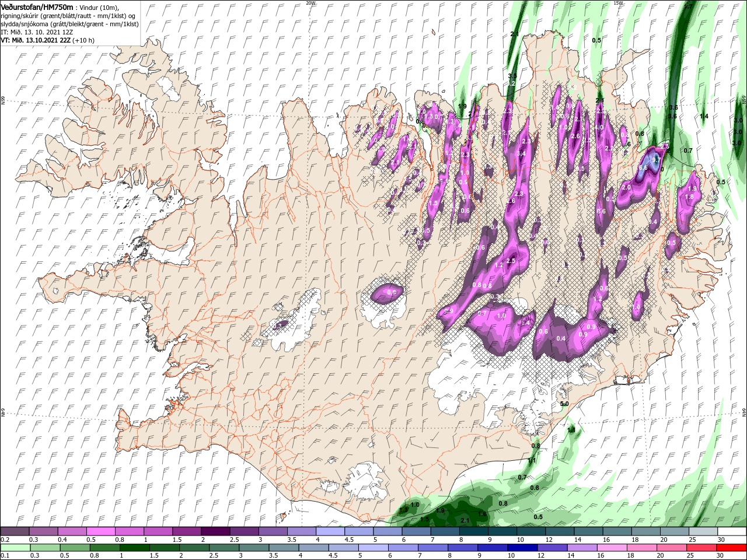Click the 'slydda/snjókoma' legend description line
This screenshot has width=747, height=560.
[x=69, y=24]
